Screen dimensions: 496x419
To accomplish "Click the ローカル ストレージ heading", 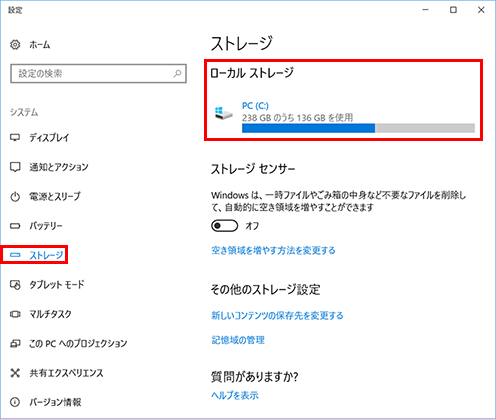I will point(252,73).
